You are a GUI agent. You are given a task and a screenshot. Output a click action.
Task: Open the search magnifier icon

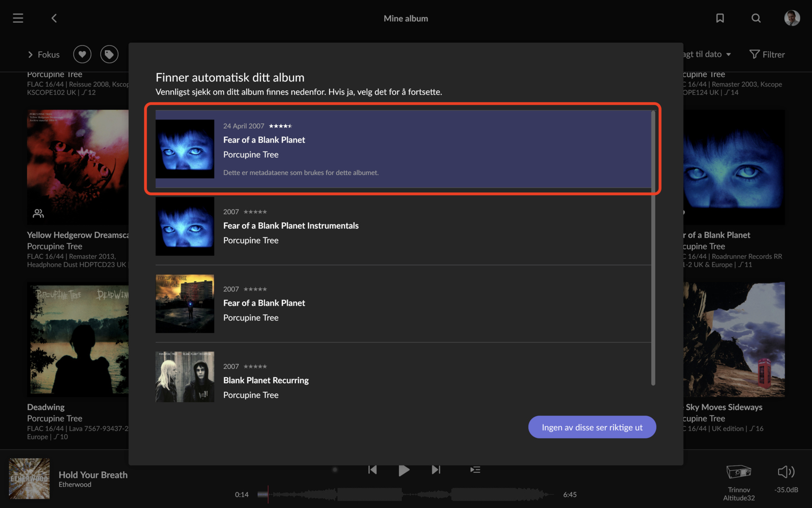pyautogui.click(x=756, y=18)
